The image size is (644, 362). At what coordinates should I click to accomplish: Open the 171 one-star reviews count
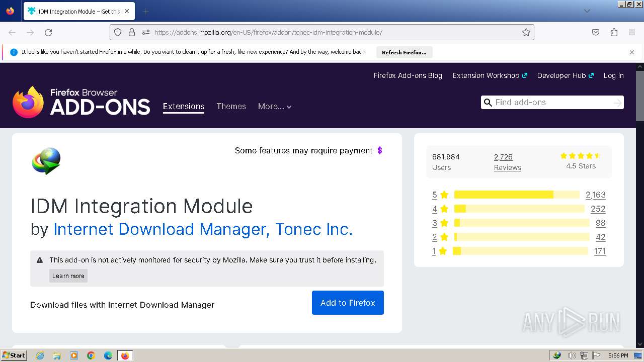(x=600, y=251)
